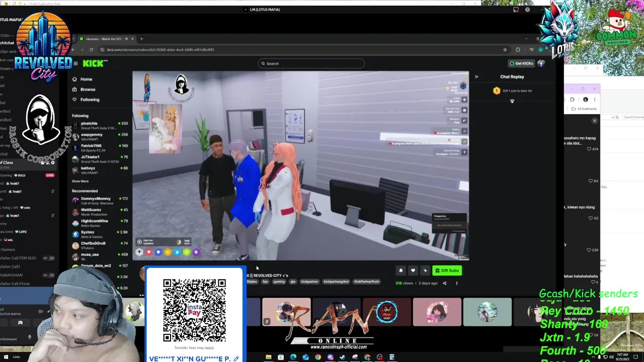Toggle the follow heart button under video
Screen dimensions: 644x362
pos(413,270)
